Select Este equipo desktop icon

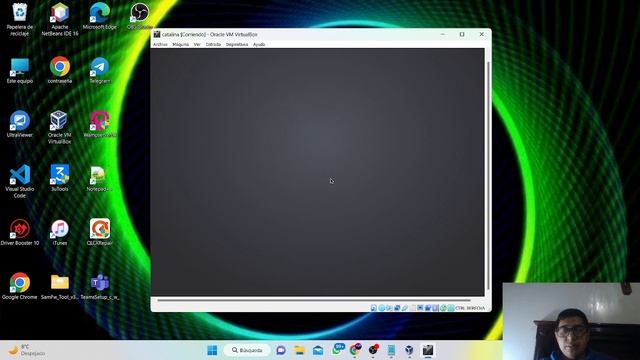(x=19, y=71)
